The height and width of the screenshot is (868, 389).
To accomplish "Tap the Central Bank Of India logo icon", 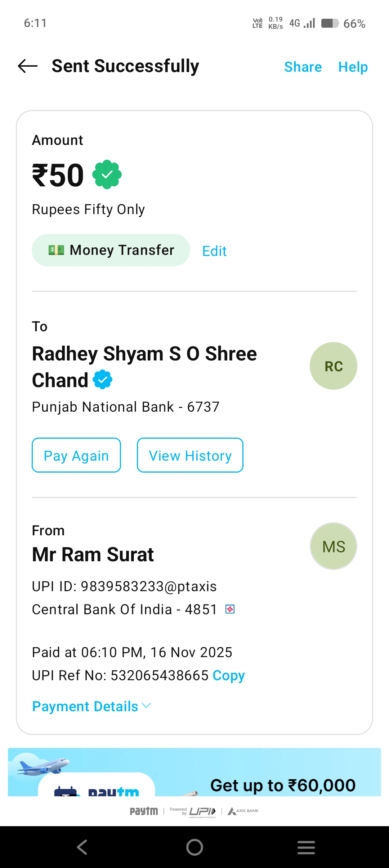I will pos(230,609).
